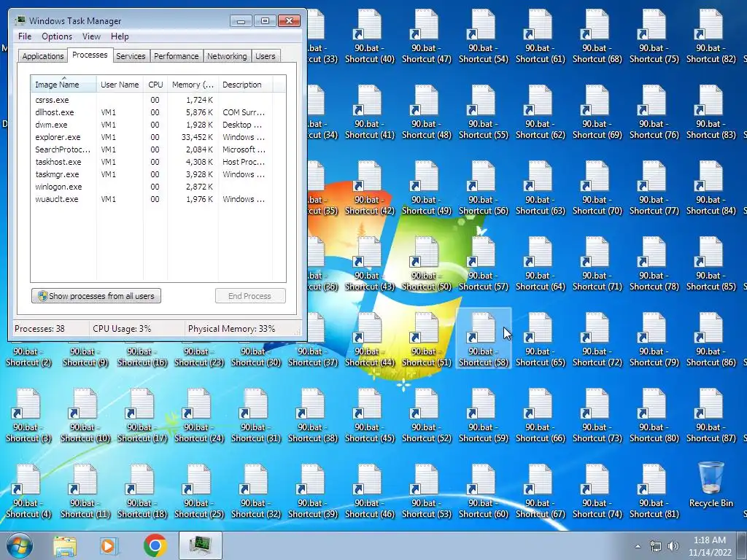
Task: Select the taskmgr.exe process row
Action: pos(152,174)
